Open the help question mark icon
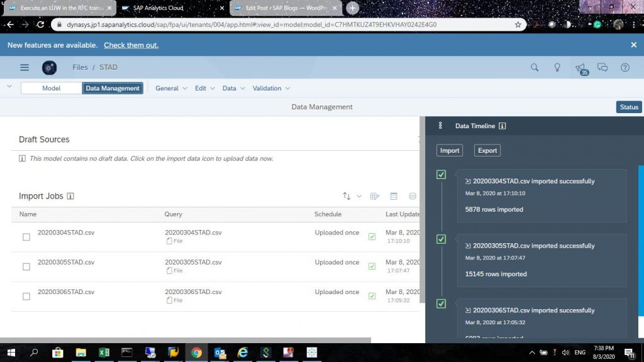 [x=625, y=67]
